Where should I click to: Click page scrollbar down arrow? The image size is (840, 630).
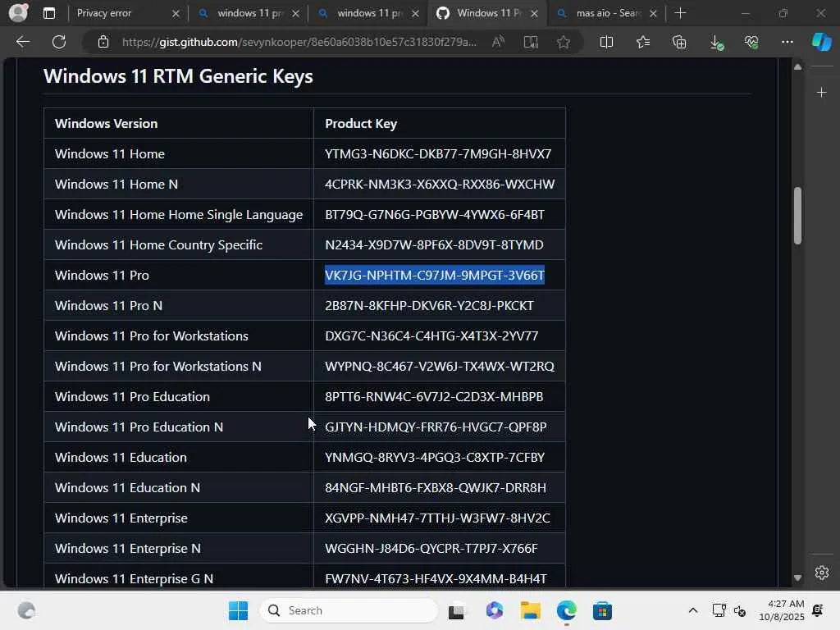797,578
